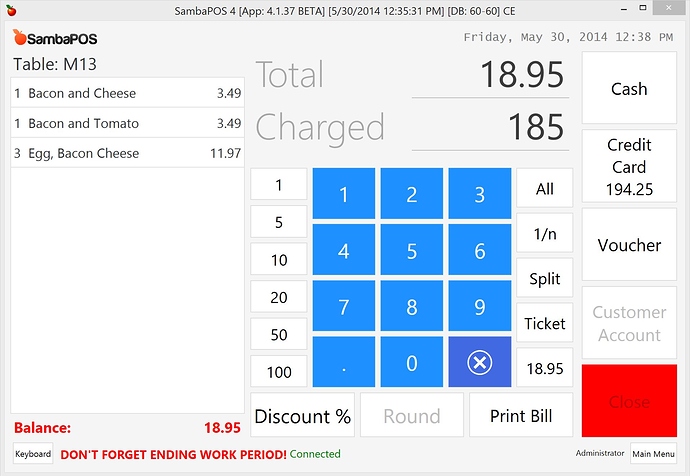Tap the decimal point key
The width and height of the screenshot is (690, 476).
[x=344, y=362]
